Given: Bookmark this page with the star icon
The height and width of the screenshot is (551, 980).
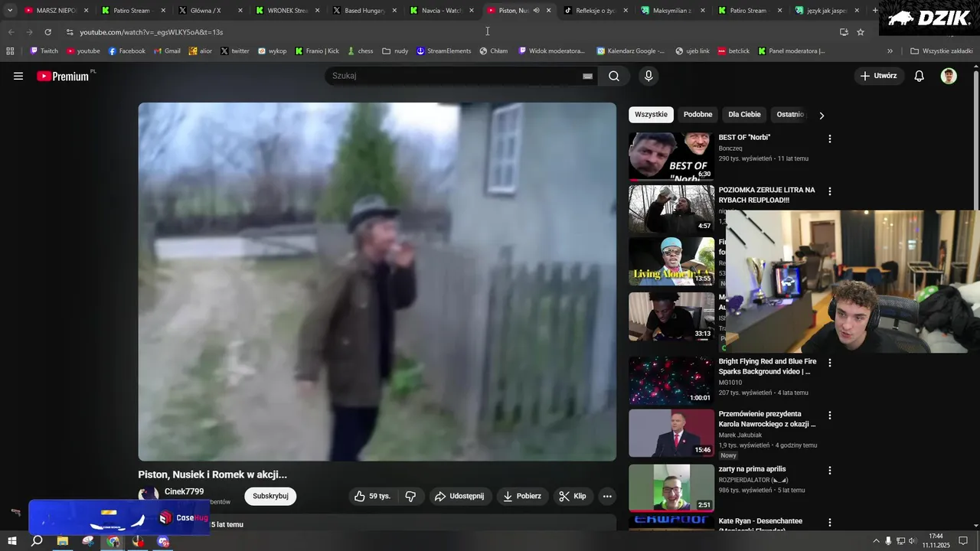Looking at the screenshot, I should pyautogui.click(x=861, y=32).
